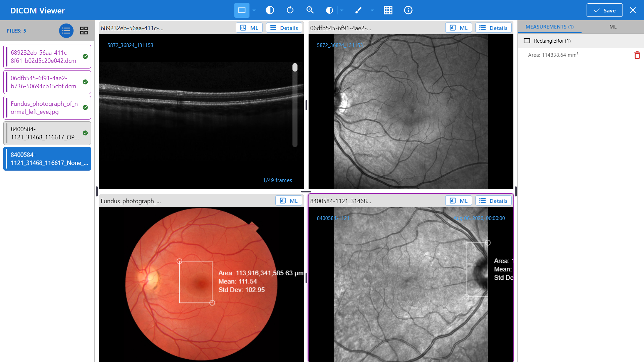The image size is (644, 362).
Task: Click top-left ROI handle on color fundus
Action: 180,261
